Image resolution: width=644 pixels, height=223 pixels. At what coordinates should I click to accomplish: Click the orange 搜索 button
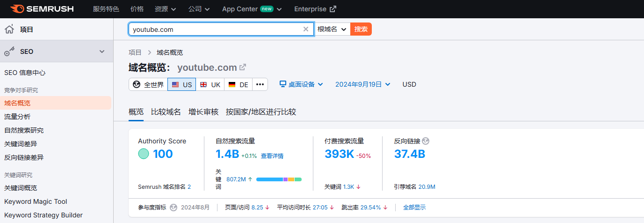click(x=361, y=29)
